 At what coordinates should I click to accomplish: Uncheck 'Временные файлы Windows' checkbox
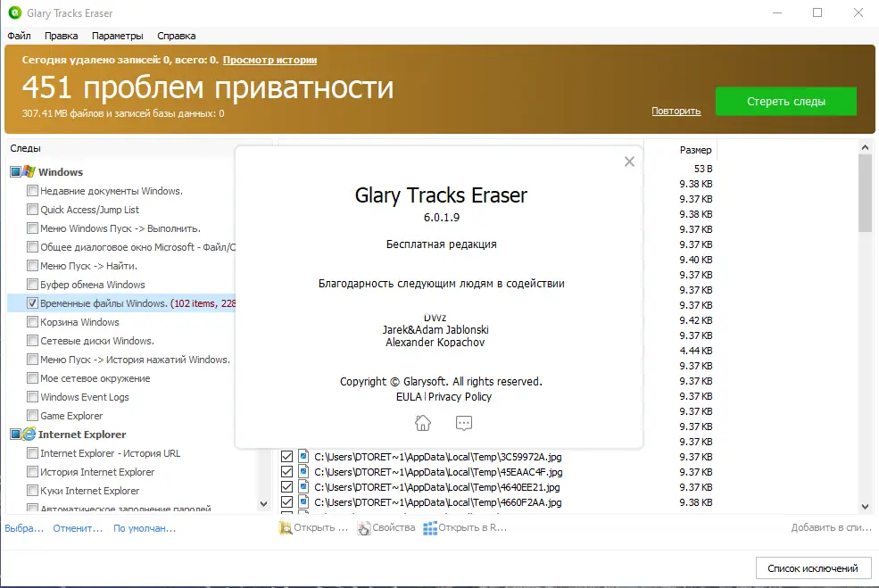click(x=32, y=303)
